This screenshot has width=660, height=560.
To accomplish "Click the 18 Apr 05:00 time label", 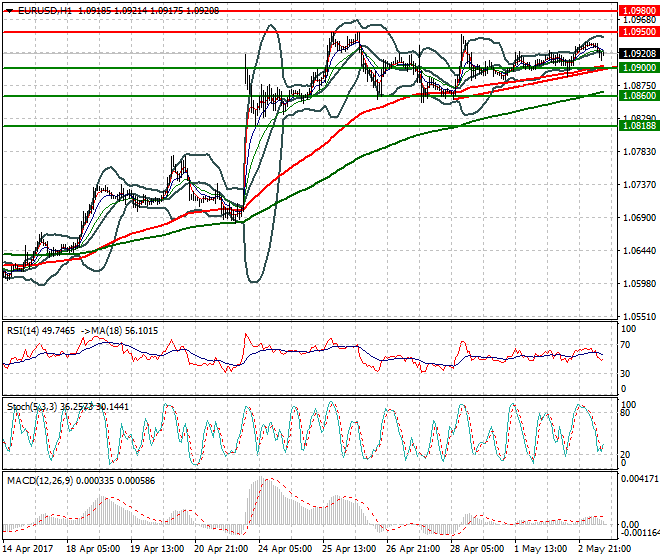I will pos(93,549).
